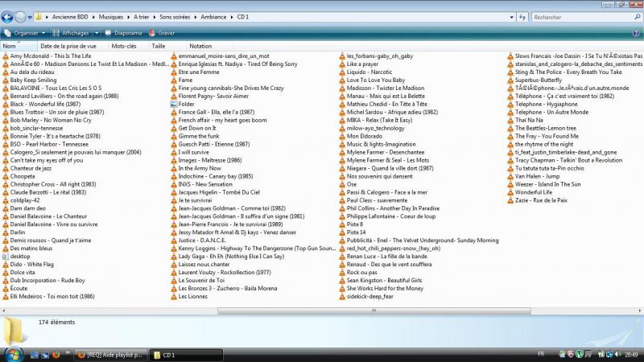The height and width of the screenshot is (362, 644).
Task: Select 'I will survive' file
Action: [190, 152]
